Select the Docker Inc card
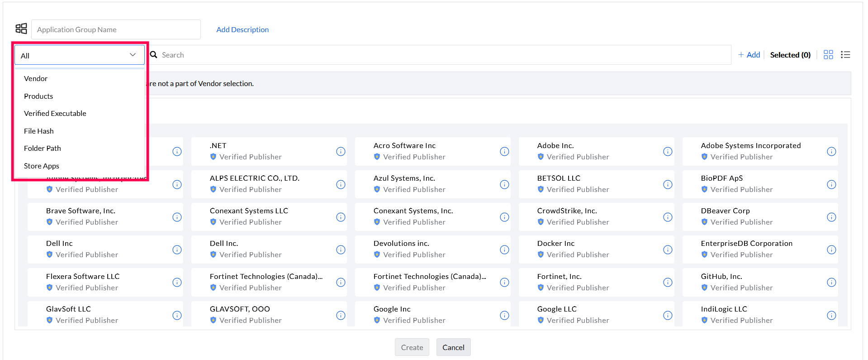This screenshot has height=360, width=868. tap(597, 249)
